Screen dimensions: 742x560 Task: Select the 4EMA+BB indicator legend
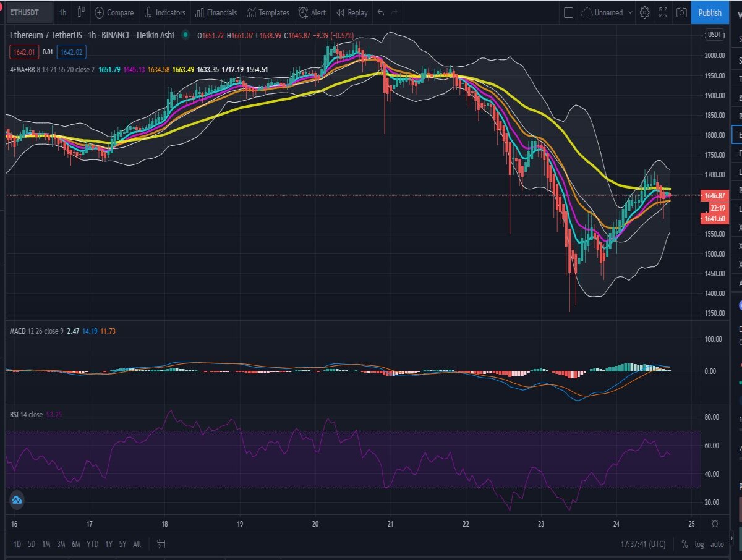point(52,70)
